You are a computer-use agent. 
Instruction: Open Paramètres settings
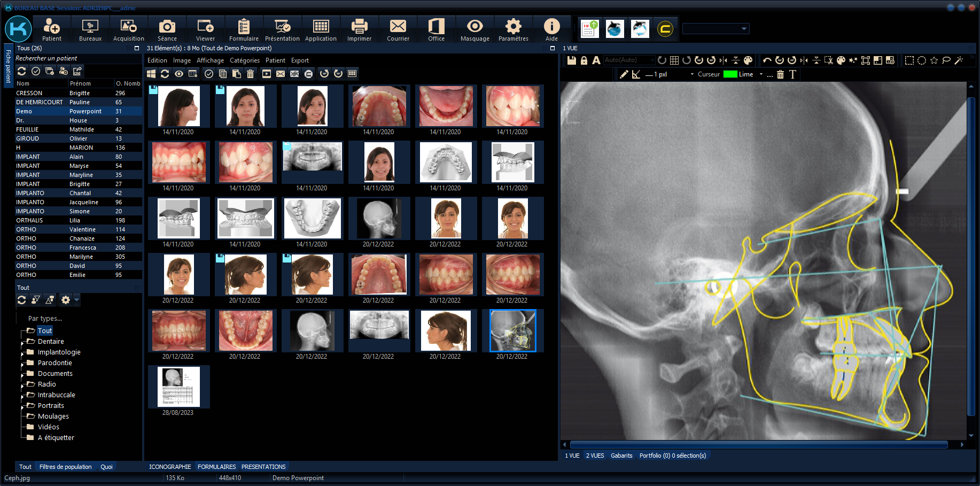513,29
